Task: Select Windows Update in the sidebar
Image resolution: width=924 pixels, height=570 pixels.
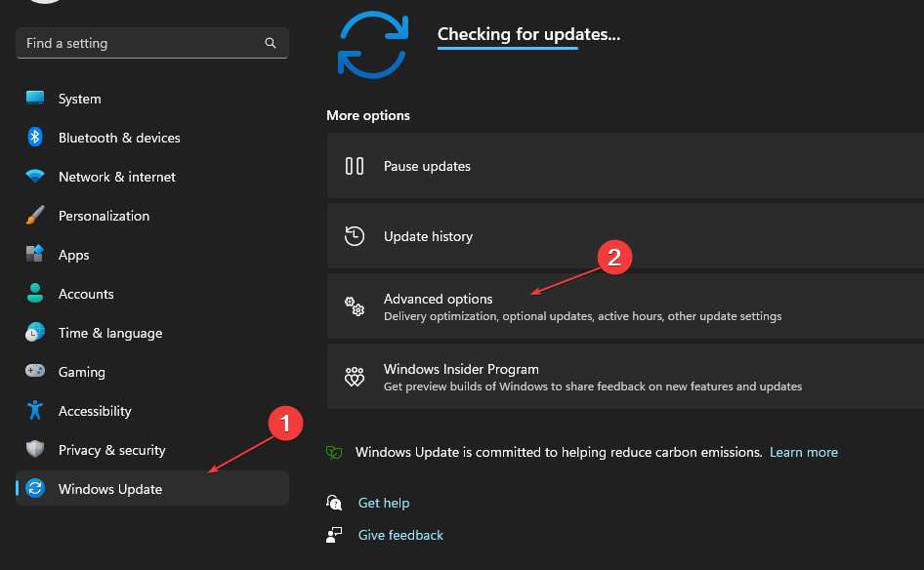Action: pos(109,489)
